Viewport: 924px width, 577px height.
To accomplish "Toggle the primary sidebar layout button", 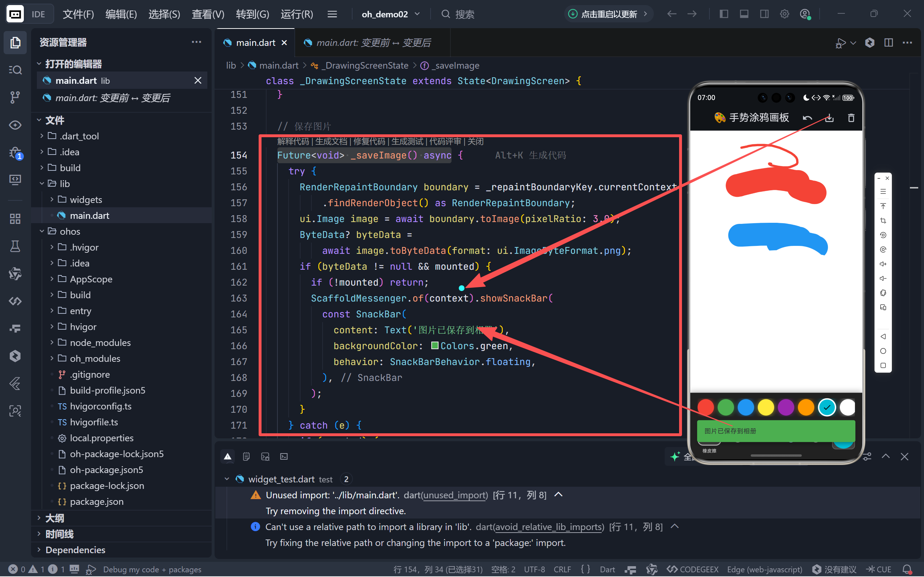I will coord(724,14).
